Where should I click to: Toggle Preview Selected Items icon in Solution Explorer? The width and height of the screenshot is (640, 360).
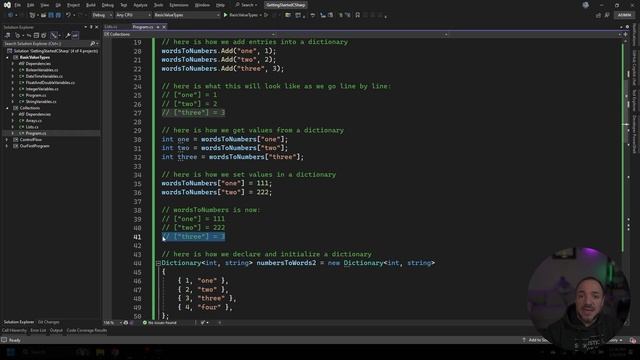75,36
